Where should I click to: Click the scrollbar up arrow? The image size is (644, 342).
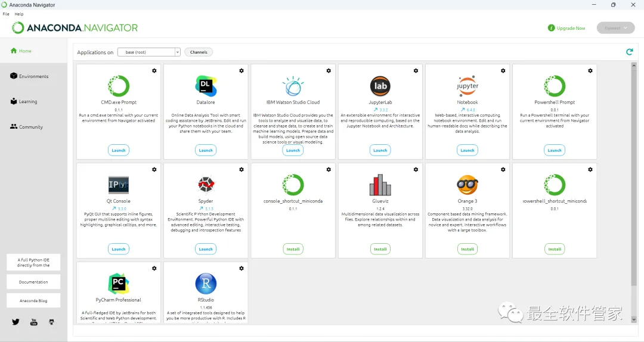point(634,66)
